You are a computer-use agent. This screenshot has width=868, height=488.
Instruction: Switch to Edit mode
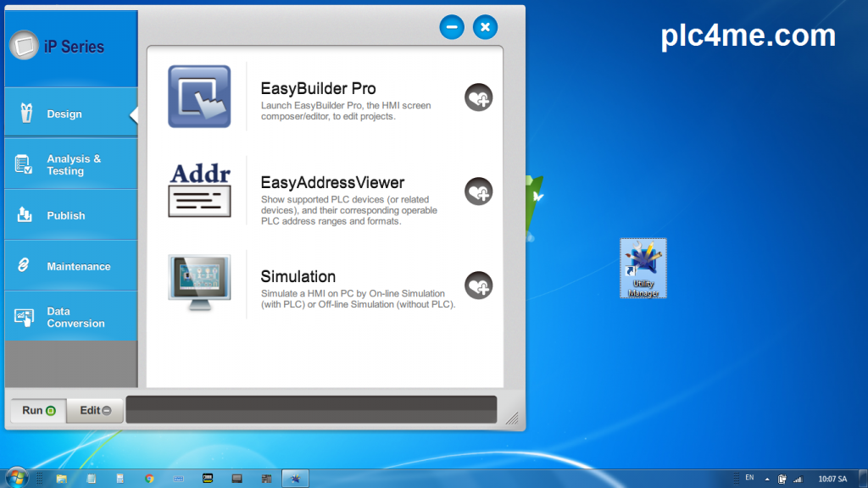[x=95, y=411]
